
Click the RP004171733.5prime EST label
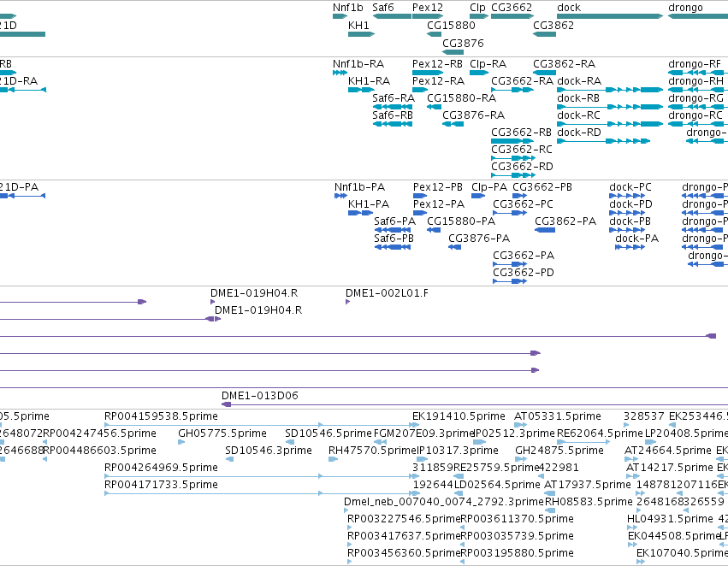(x=161, y=485)
